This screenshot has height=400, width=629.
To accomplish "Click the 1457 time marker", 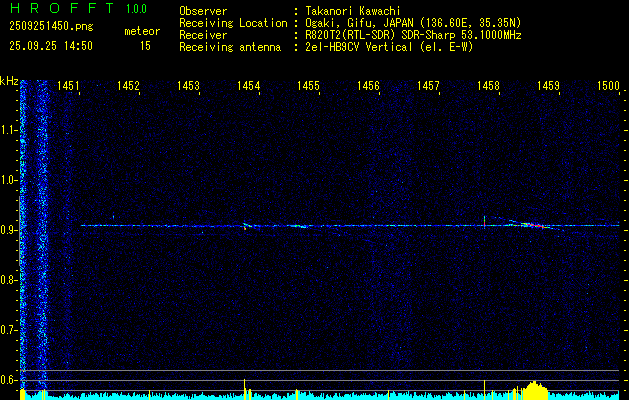I will [x=428, y=85].
